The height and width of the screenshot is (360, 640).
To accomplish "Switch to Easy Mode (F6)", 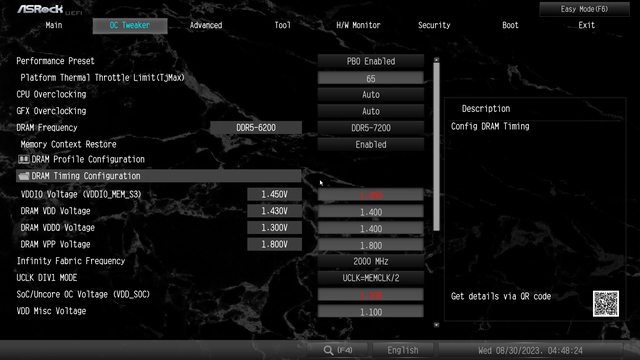I will 584,9.
